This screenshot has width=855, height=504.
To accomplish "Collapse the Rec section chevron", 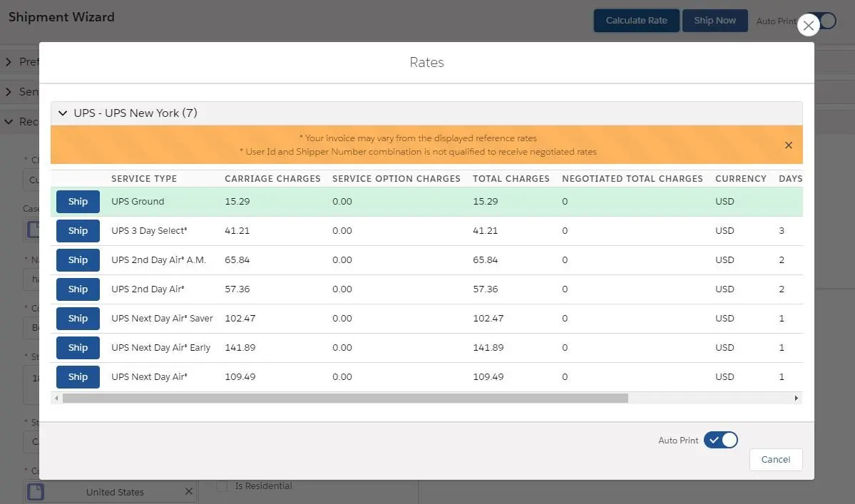I will [8, 122].
